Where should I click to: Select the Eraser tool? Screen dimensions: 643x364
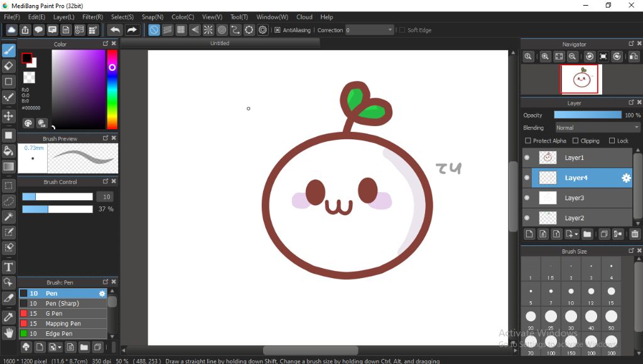pos(9,66)
